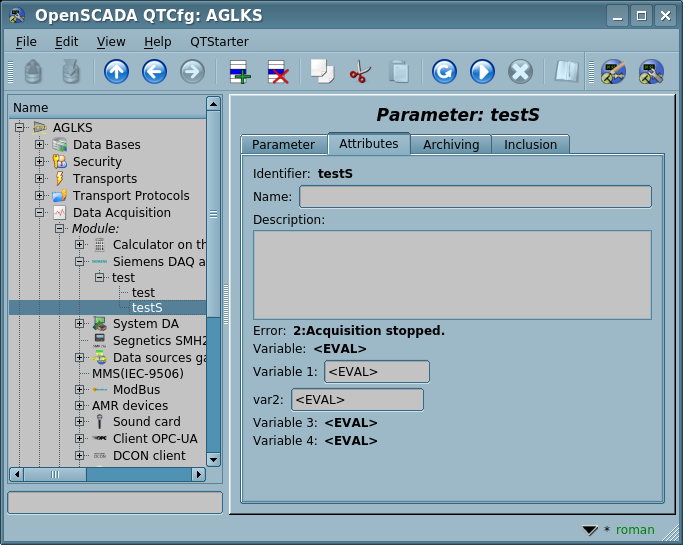
Task: Click the copy item toolbar icon
Action: [322, 72]
